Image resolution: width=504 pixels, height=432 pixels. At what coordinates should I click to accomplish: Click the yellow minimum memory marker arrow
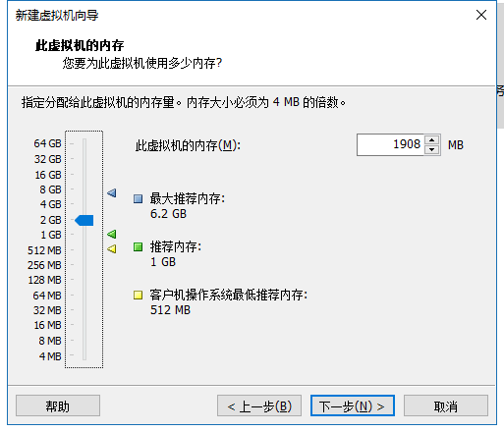[x=112, y=249]
